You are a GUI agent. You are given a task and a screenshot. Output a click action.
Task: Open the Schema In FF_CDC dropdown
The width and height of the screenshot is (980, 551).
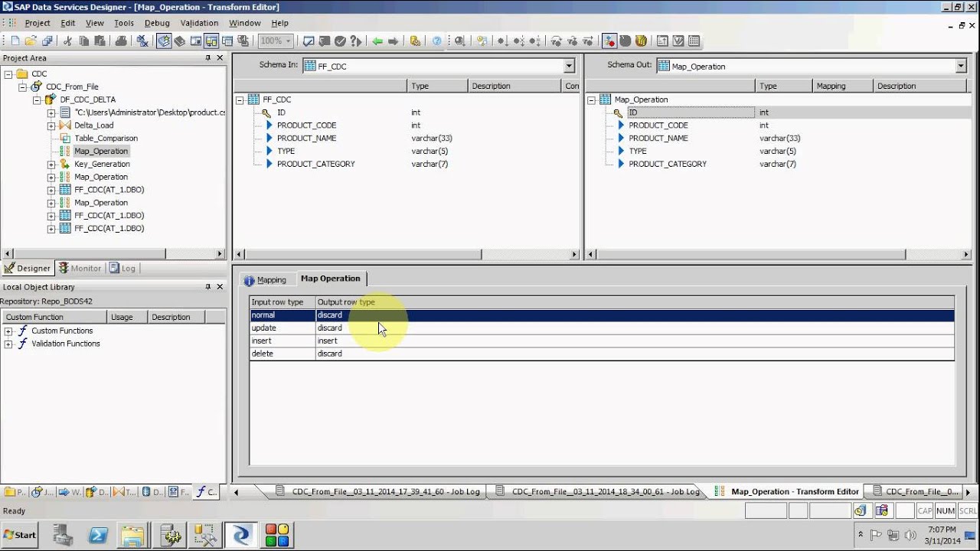click(x=569, y=66)
